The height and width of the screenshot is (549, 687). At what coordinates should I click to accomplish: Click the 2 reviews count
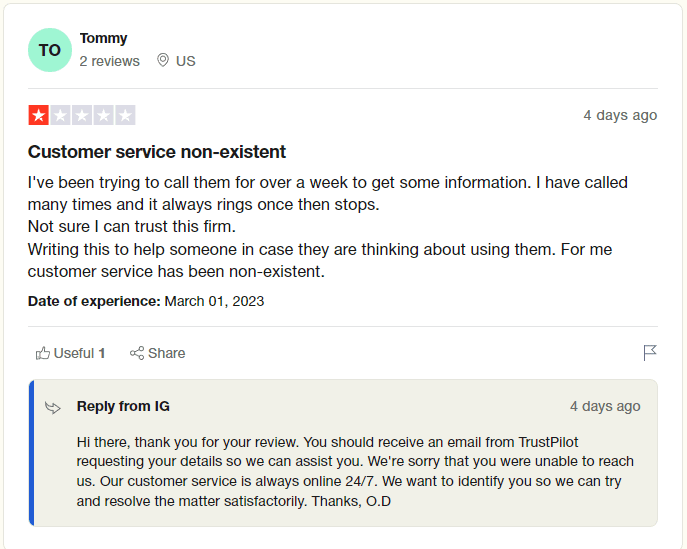click(x=110, y=61)
